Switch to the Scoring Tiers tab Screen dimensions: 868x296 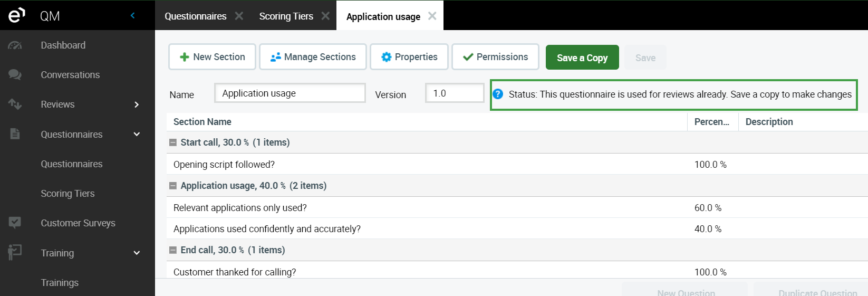click(286, 16)
